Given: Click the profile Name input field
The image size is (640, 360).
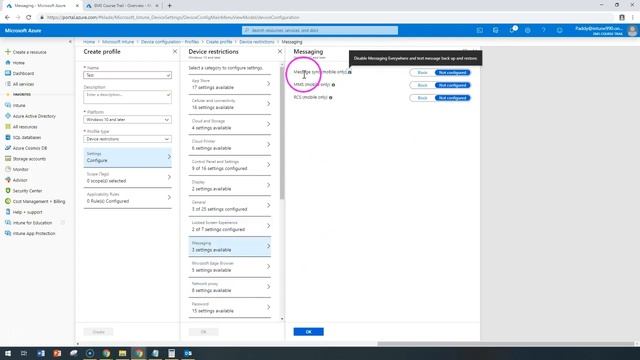Looking at the screenshot, I should pos(127,75).
